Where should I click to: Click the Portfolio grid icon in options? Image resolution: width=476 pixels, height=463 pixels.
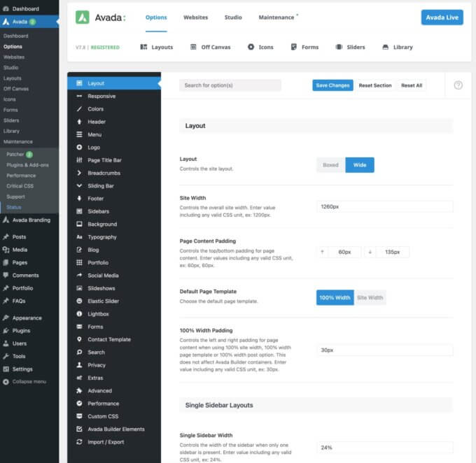click(79, 262)
